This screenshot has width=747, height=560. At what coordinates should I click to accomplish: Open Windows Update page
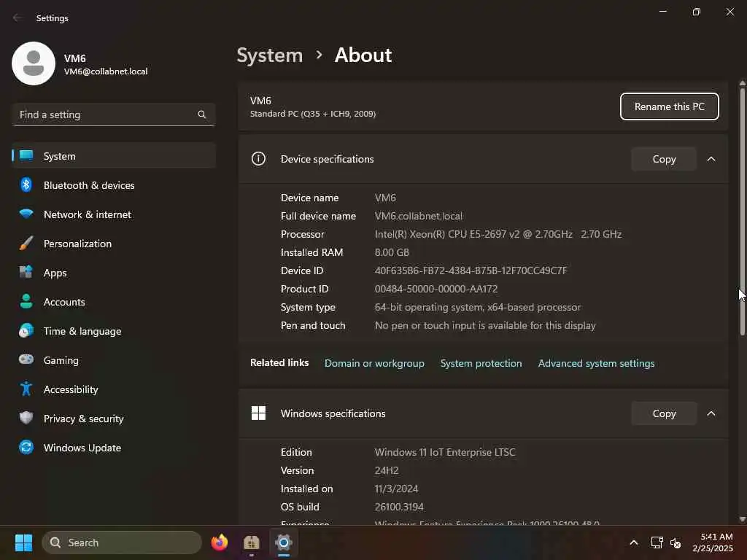[x=114, y=448]
